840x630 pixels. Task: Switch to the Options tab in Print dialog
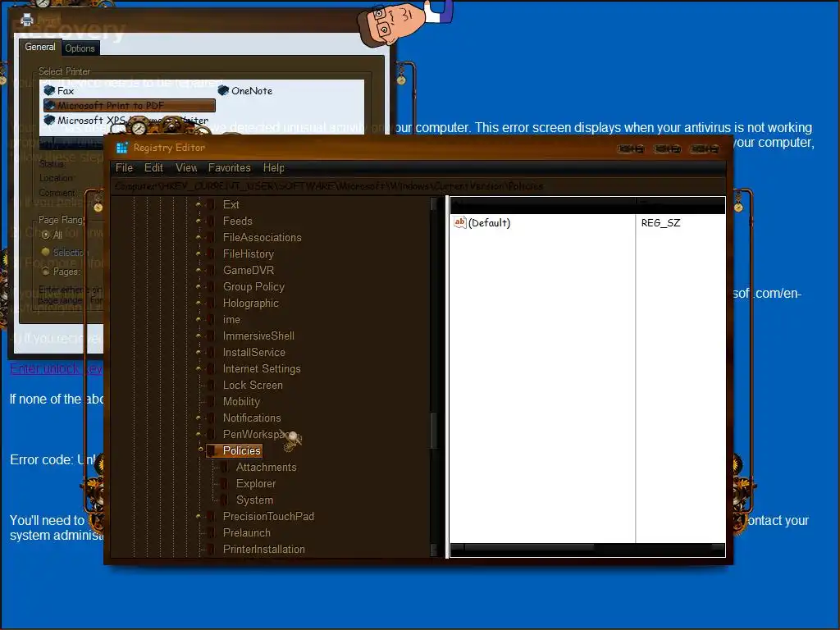[x=80, y=48]
